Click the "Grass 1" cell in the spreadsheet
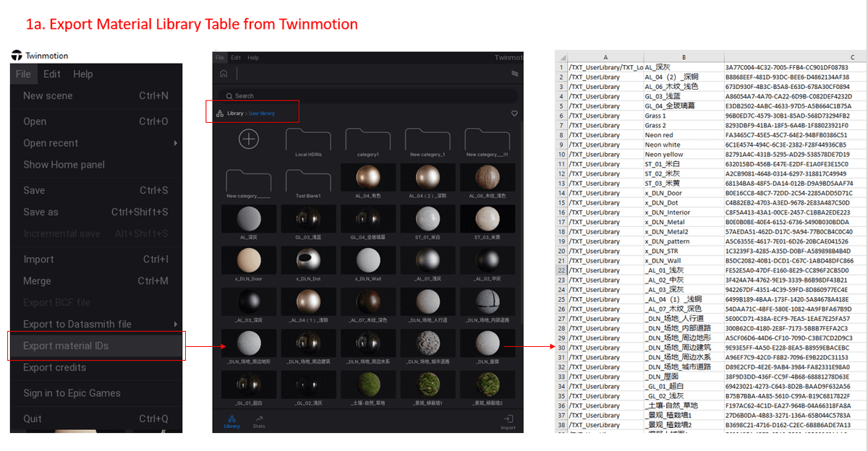Screen dimensions: 868x451 tap(684, 116)
